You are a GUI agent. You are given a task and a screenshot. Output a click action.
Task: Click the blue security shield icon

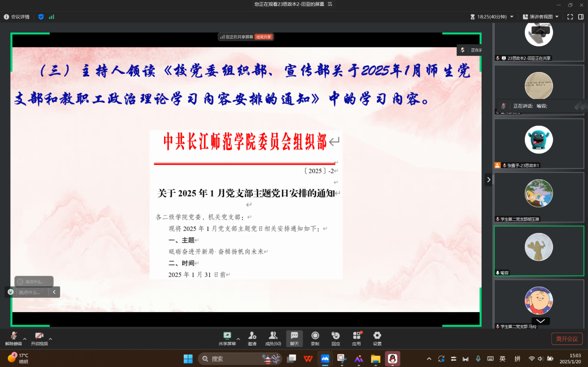coord(41,17)
